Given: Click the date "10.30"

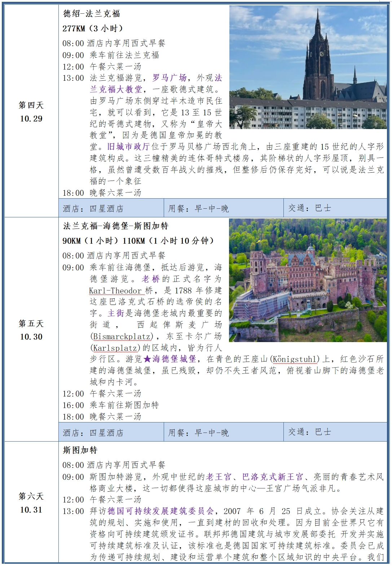Looking at the screenshot, I should pyautogui.click(x=31, y=337).
